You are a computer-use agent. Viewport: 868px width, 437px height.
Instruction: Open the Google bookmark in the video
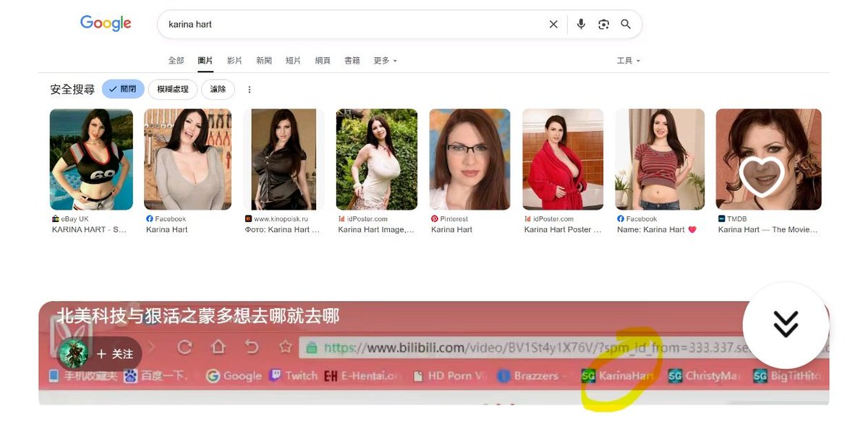point(234,376)
